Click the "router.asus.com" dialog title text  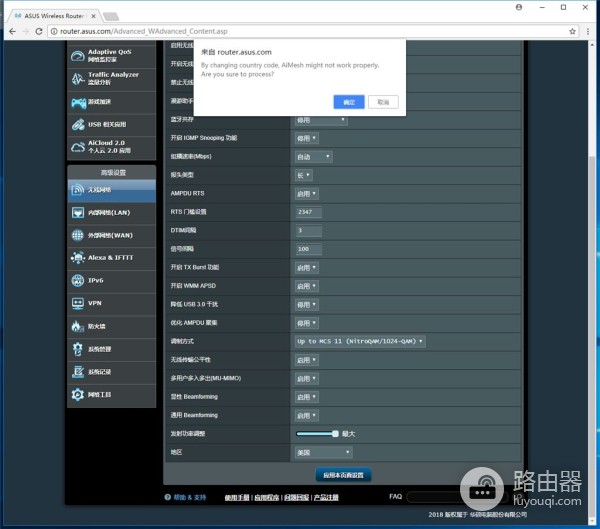coord(245,52)
